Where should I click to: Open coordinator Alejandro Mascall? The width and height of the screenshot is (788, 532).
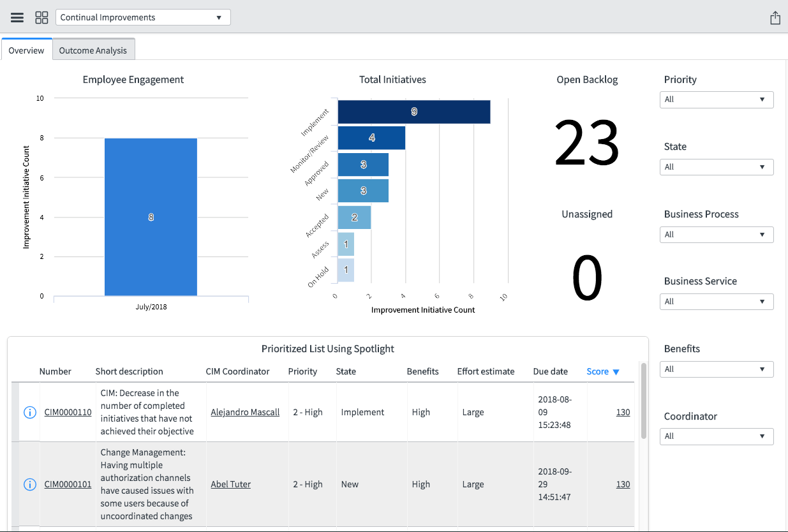pos(245,412)
